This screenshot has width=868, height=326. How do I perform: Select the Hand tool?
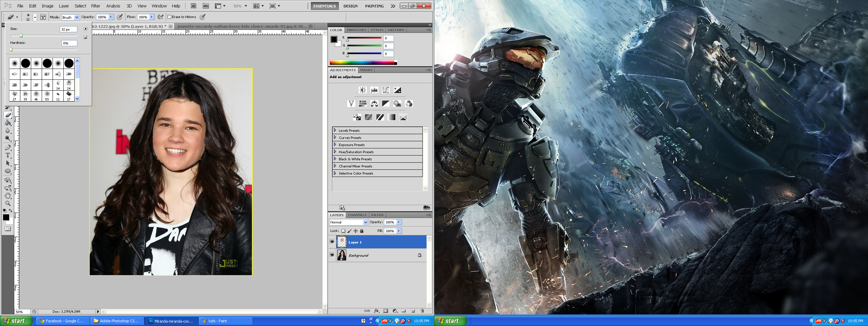(x=8, y=196)
